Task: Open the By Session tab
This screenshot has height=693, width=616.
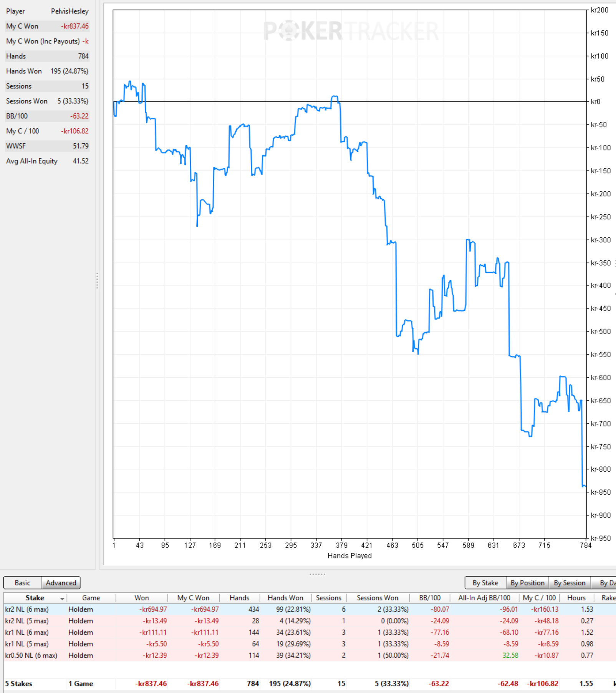Action: (x=570, y=583)
